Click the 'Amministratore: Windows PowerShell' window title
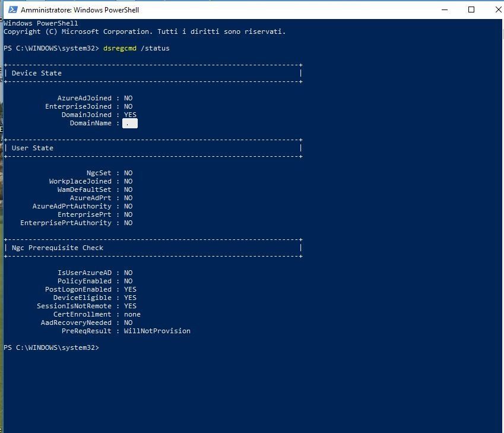Screen dimensions: 504x433 point(80,10)
